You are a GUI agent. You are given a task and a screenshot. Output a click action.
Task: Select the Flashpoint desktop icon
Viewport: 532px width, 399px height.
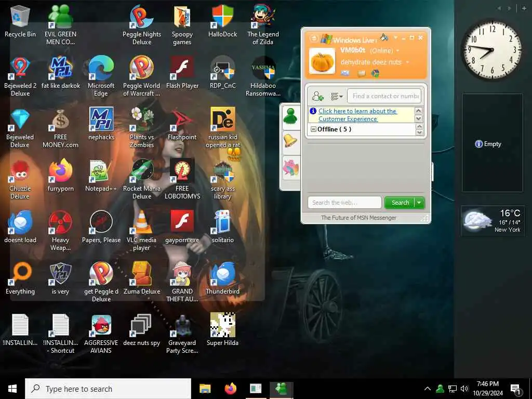pos(182,124)
